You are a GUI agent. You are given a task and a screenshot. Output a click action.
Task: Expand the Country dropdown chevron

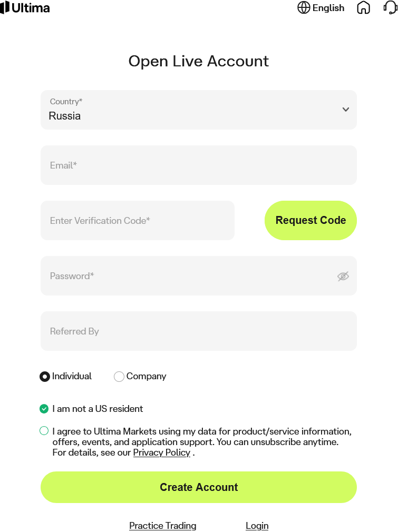346,110
